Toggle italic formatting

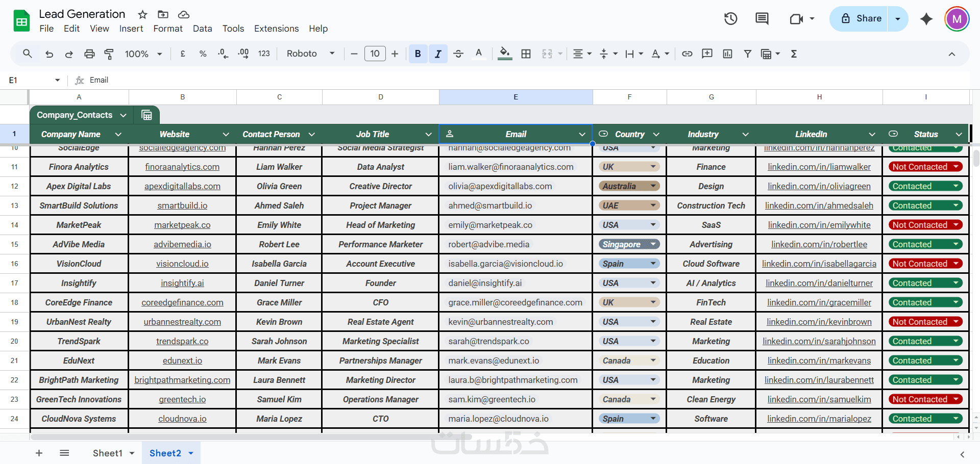point(438,54)
